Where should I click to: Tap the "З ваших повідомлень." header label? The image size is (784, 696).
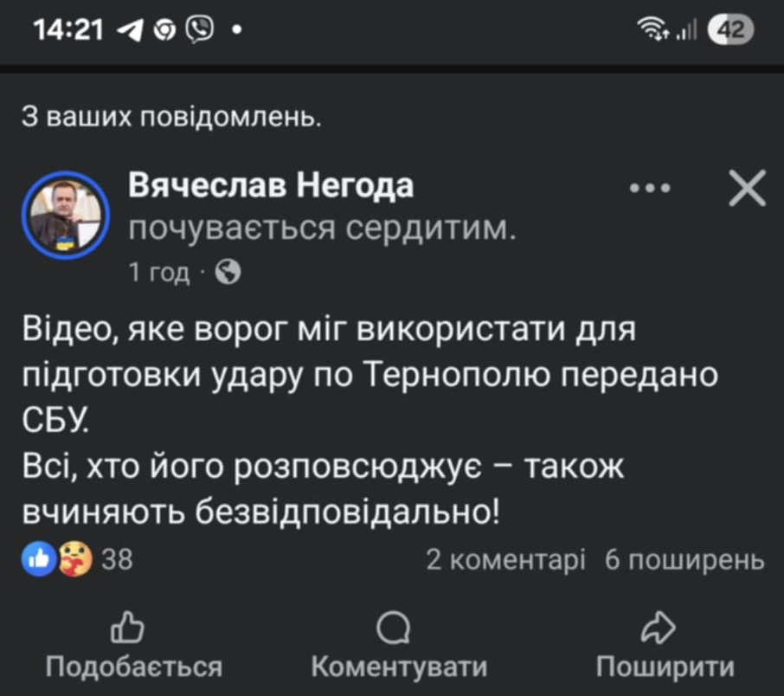tap(171, 119)
